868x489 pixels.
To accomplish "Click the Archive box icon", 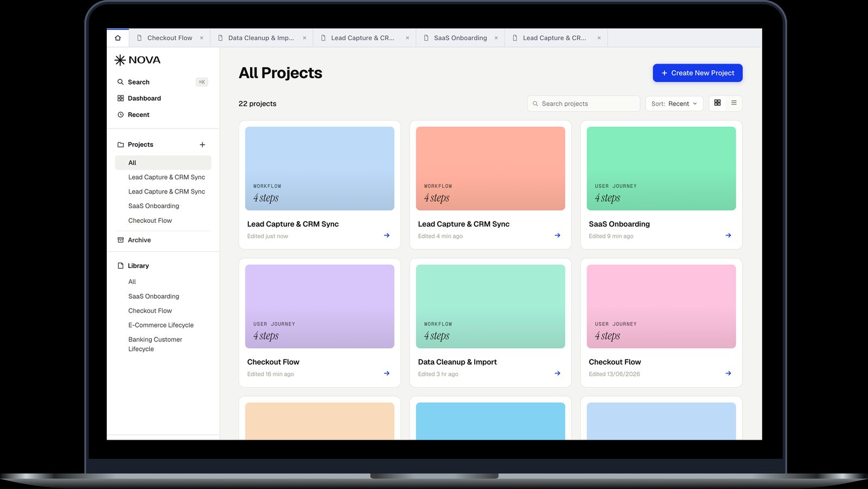I will (x=120, y=240).
